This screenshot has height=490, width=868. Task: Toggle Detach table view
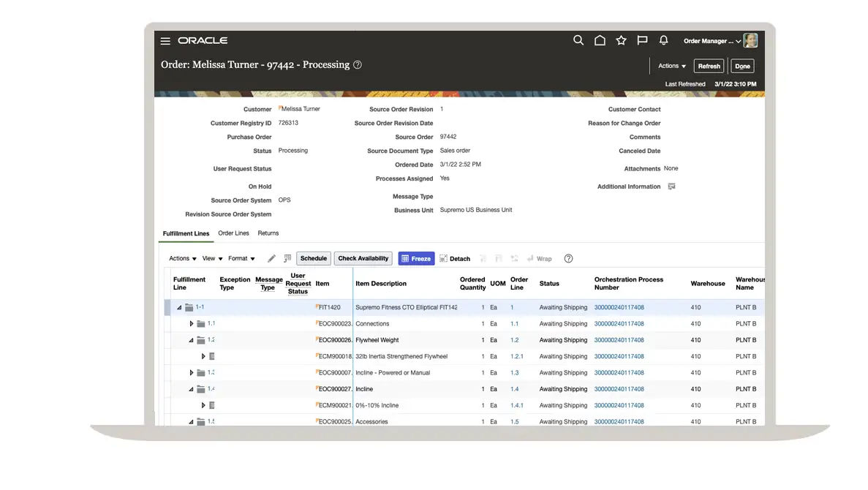455,259
